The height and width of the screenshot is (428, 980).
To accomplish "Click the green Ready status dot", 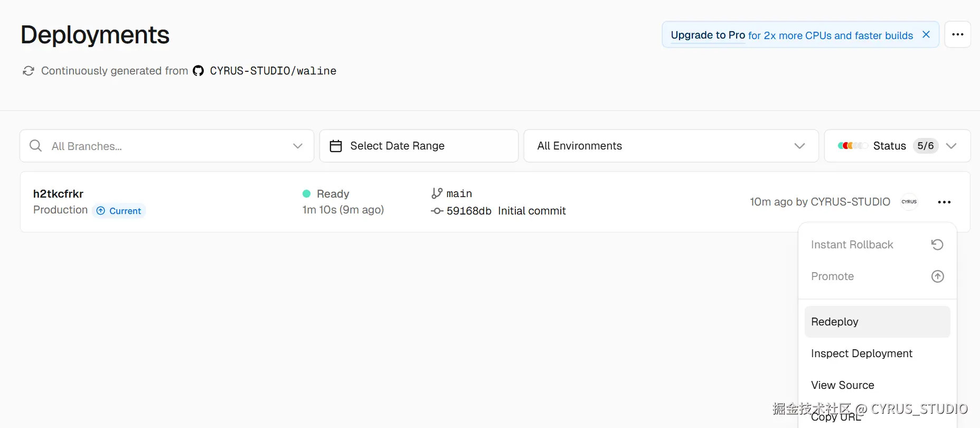I will 306,194.
